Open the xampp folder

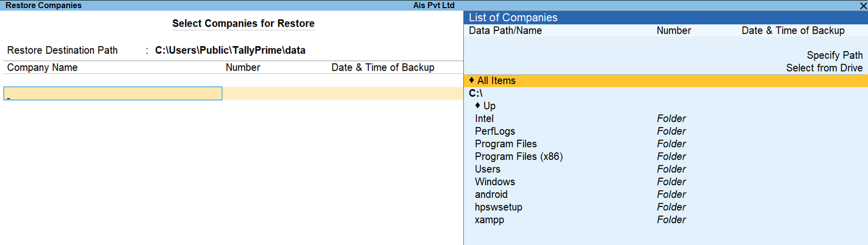pos(489,220)
